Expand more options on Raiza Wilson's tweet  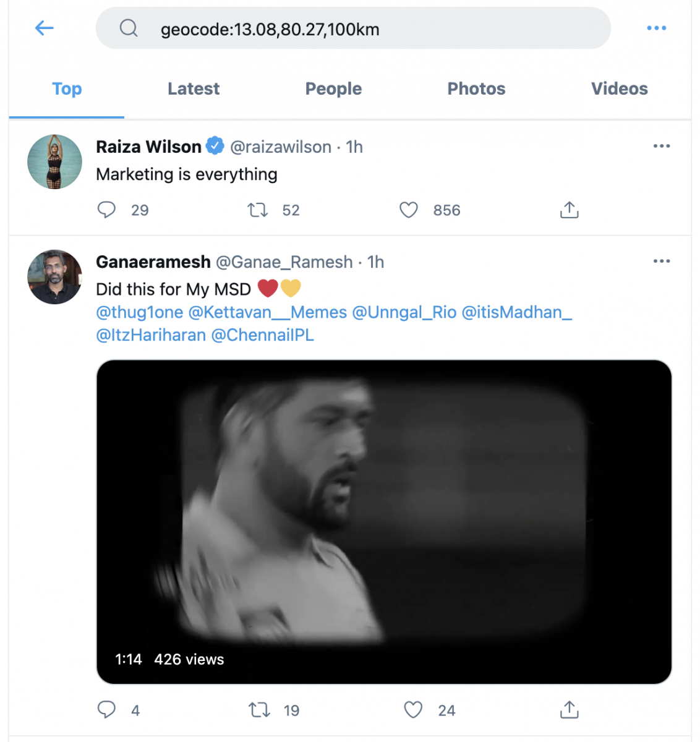point(661,147)
